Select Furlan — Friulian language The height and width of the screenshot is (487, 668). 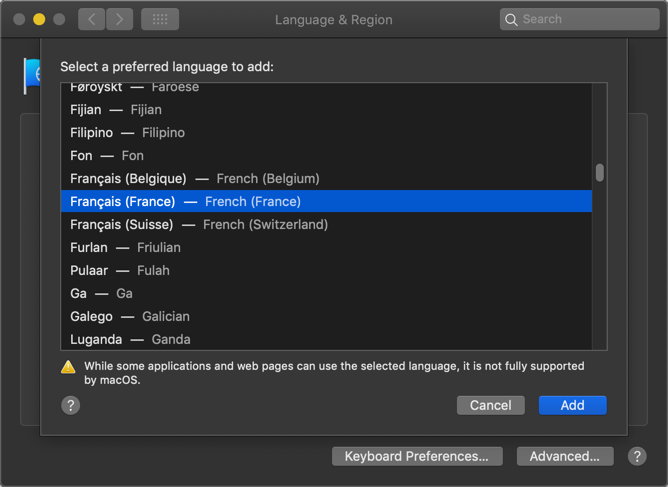pos(125,247)
